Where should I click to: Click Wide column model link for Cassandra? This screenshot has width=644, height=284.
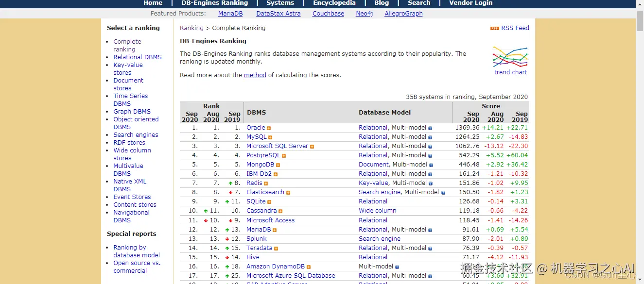click(x=378, y=211)
